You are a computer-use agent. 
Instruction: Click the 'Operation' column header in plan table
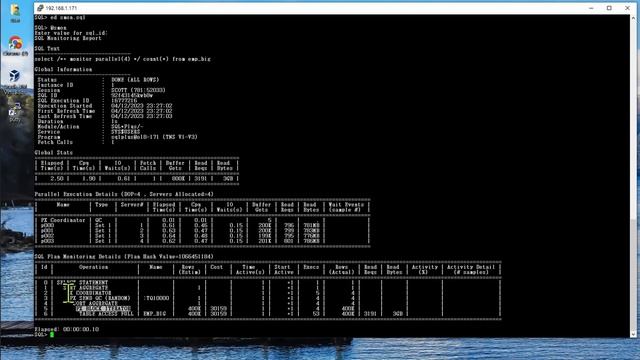[x=93, y=267]
